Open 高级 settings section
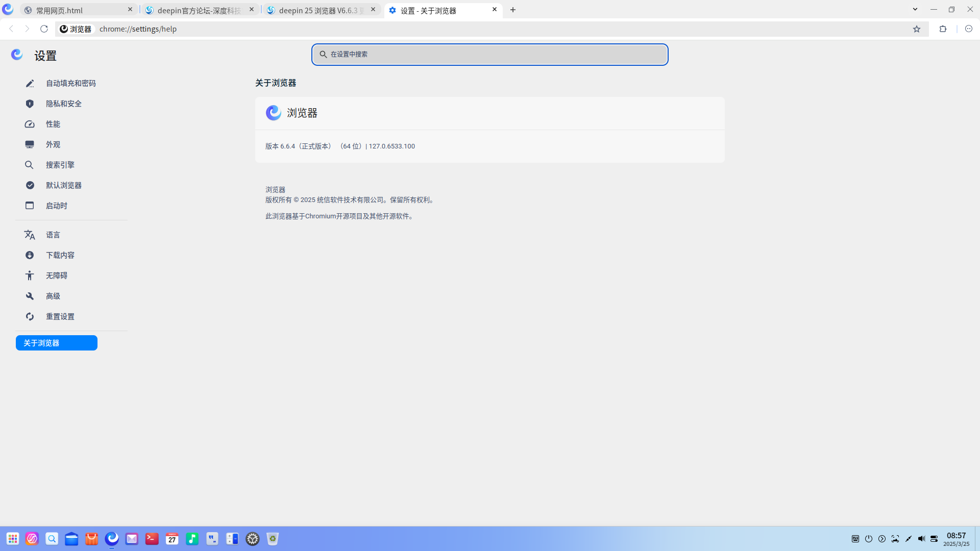The width and height of the screenshot is (980, 551). [x=53, y=296]
